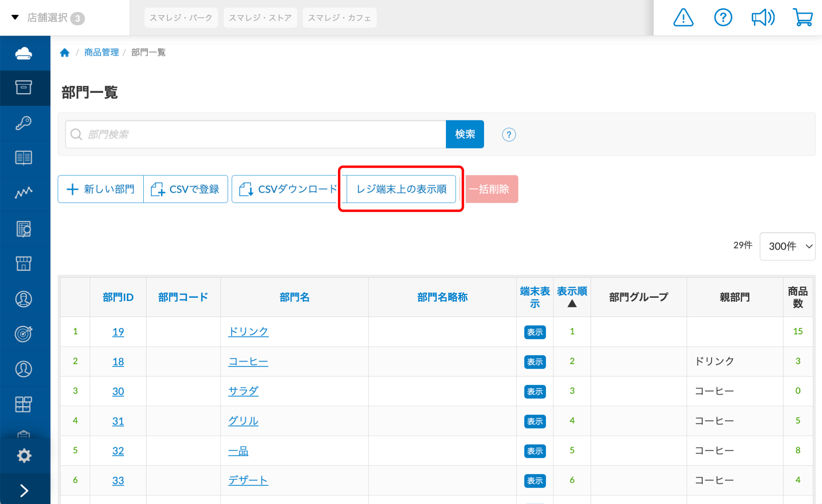Open the key icon in sidebar
Screen dimensions: 822x504
[x=24, y=123]
